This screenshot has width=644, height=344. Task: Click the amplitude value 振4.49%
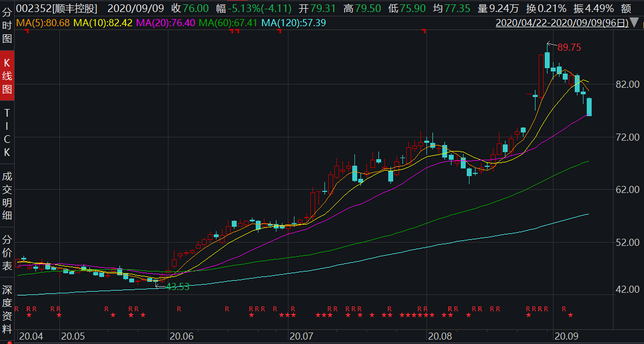click(593, 8)
